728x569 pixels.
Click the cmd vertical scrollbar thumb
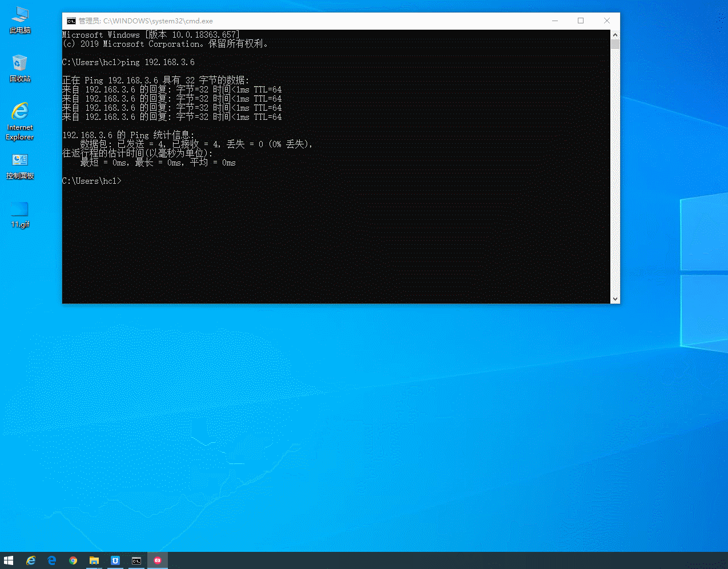pyautogui.click(x=615, y=45)
